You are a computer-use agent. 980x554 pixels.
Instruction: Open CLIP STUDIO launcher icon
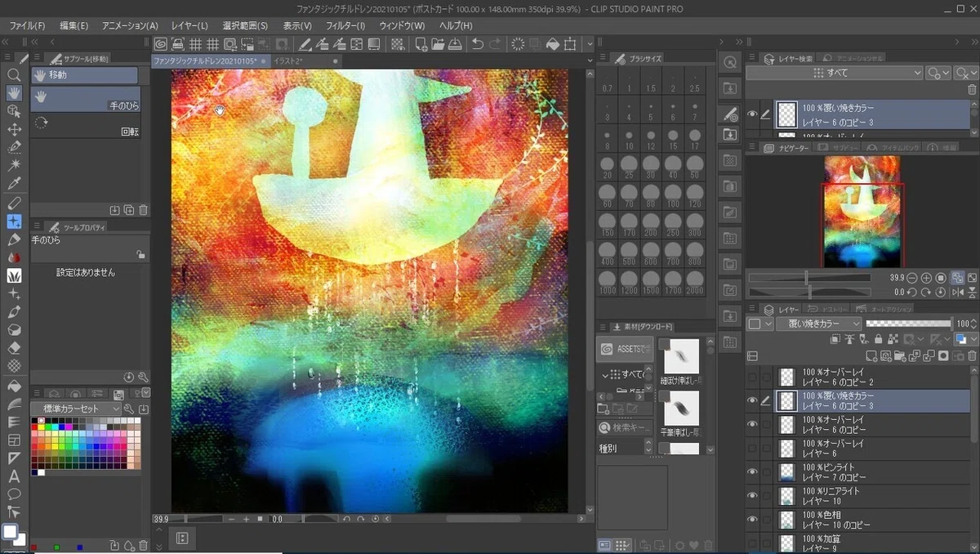coord(160,44)
